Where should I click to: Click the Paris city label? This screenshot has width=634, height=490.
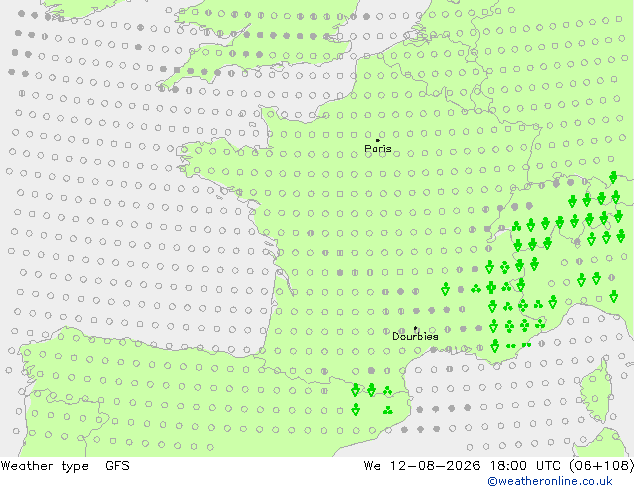pos(378,149)
